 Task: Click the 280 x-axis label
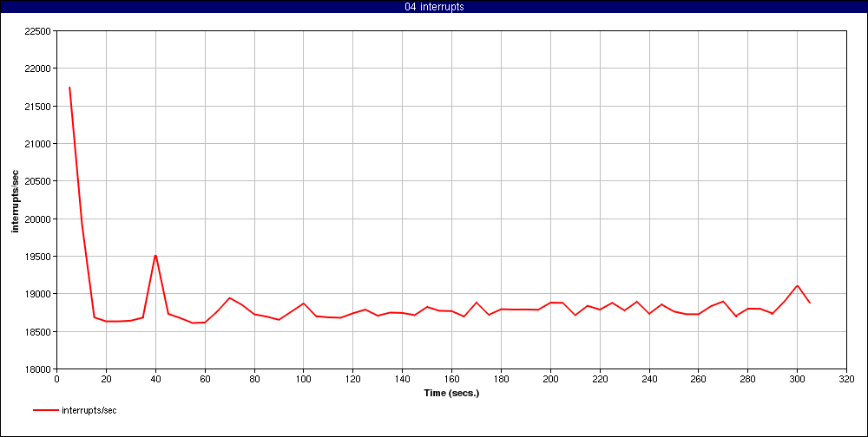[x=747, y=380]
